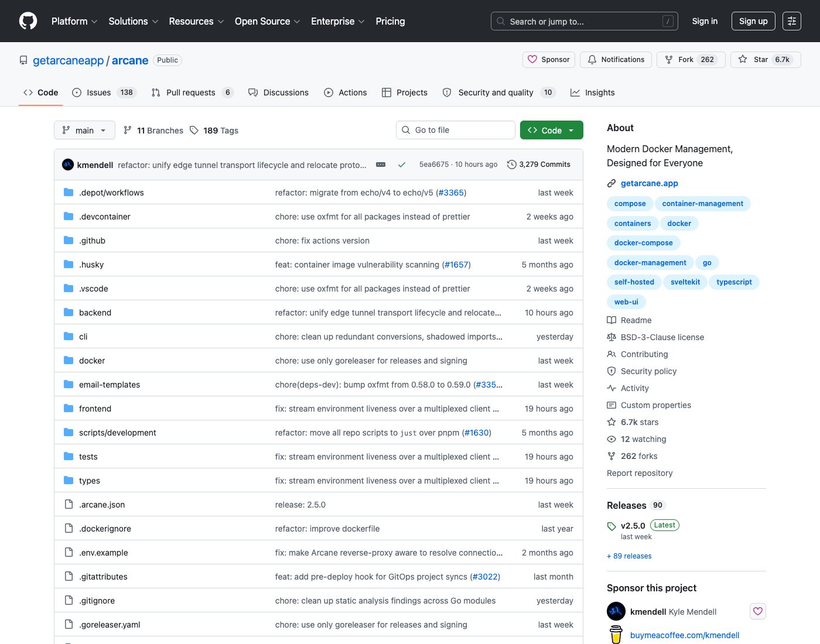The image size is (820, 644).
Task: Open the appearance settings icon next to Sign up
Action: click(x=792, y=21)
